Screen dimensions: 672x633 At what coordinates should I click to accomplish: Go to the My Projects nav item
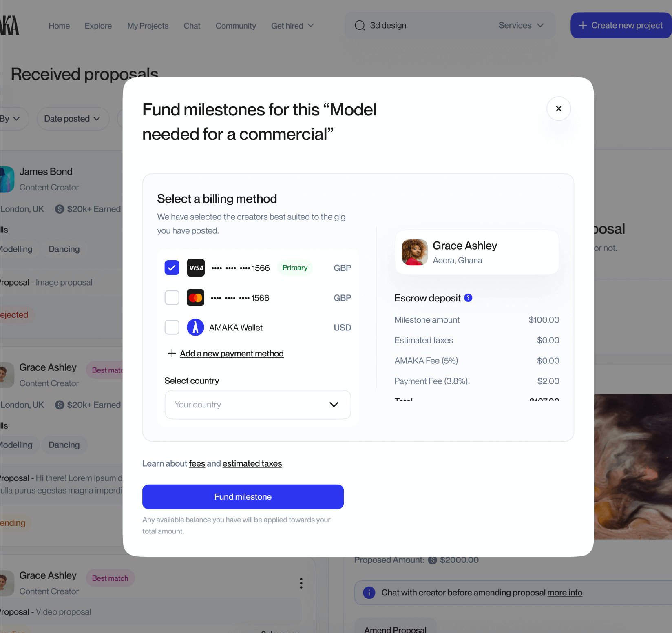coord(148,26)
